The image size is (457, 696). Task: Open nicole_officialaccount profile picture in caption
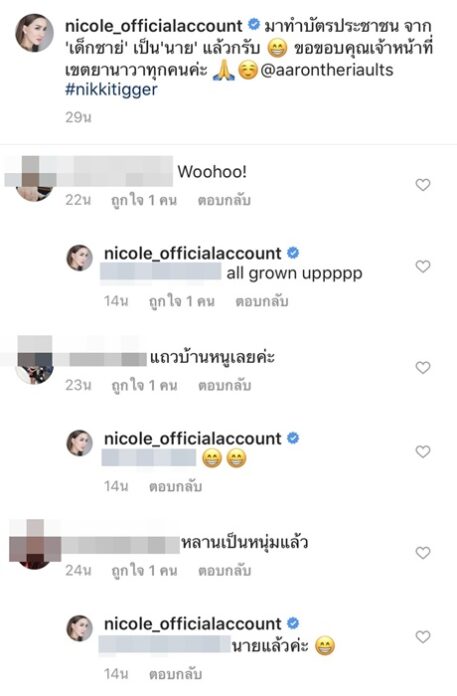pyautogui.click(x=34, y=33)
